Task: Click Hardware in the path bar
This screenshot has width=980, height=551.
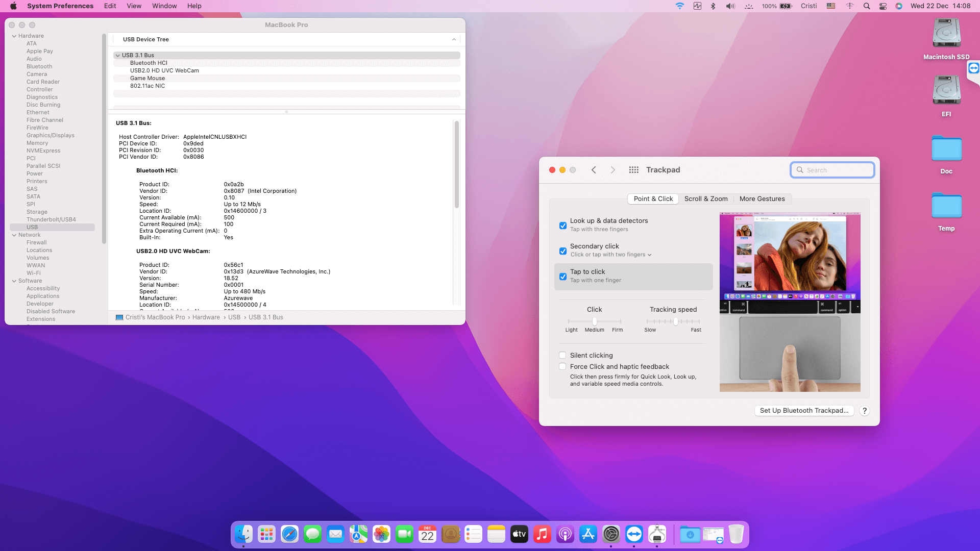Action: coord(206,317)
